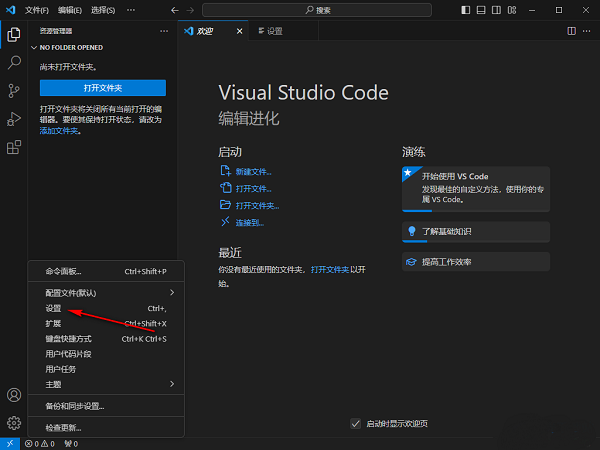
Task: Open split editor right icon
Action: coord(571,31)
